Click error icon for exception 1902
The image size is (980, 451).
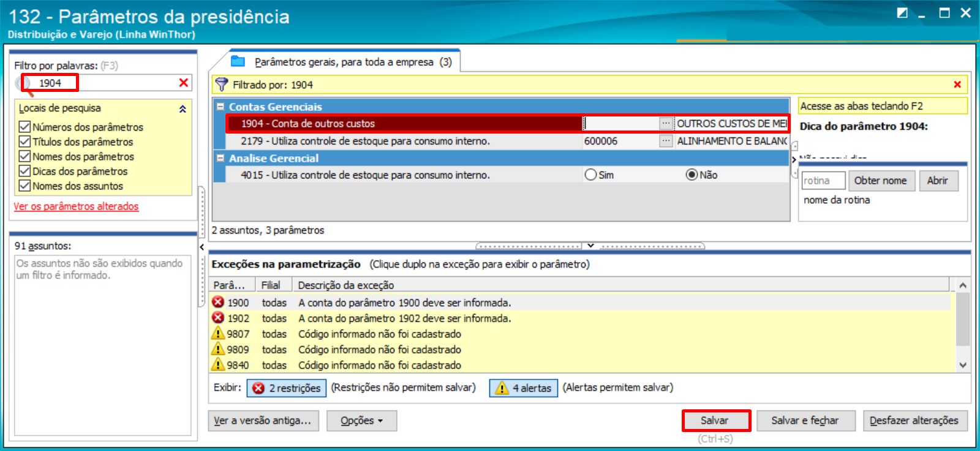pyautogui.click(x=218, y=318)
